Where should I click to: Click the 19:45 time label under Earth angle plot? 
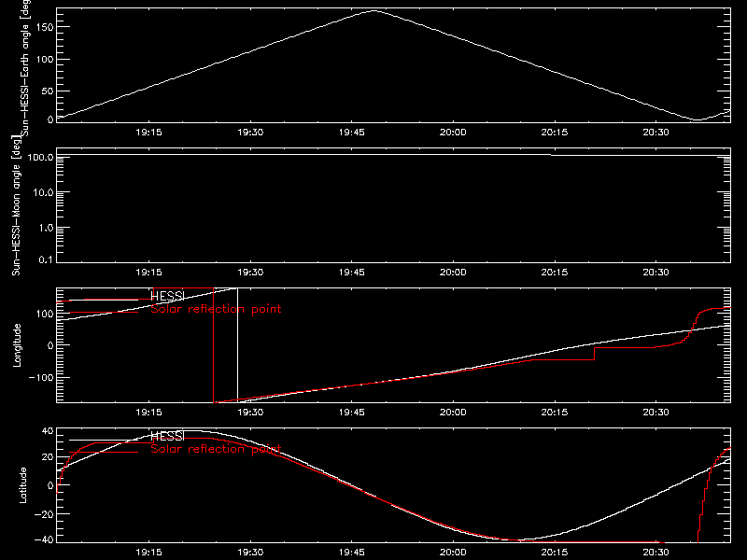(x=352, y=133)
